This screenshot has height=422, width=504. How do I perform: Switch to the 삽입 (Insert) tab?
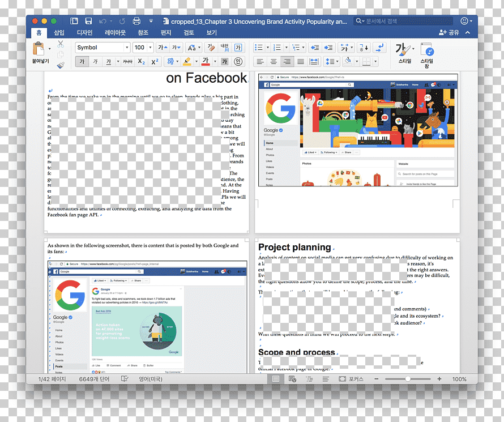(59, 32)
